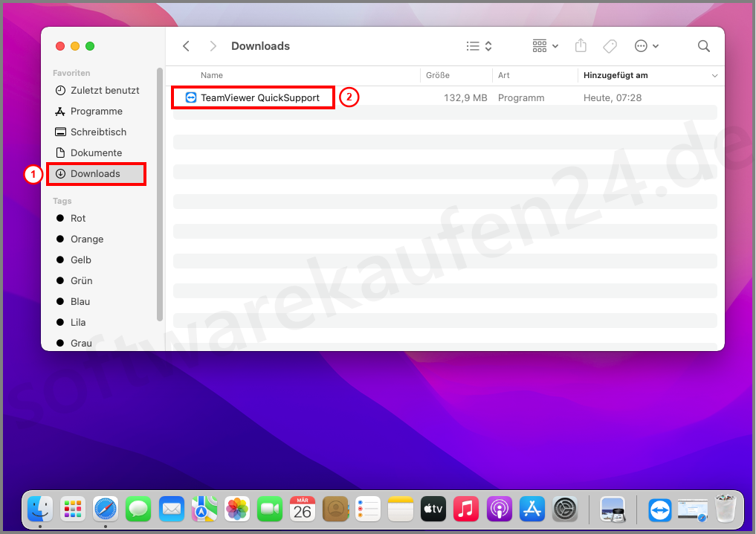756x534 pixels.
Task: Filter by the Orange tag
Action: pos(80,239)
